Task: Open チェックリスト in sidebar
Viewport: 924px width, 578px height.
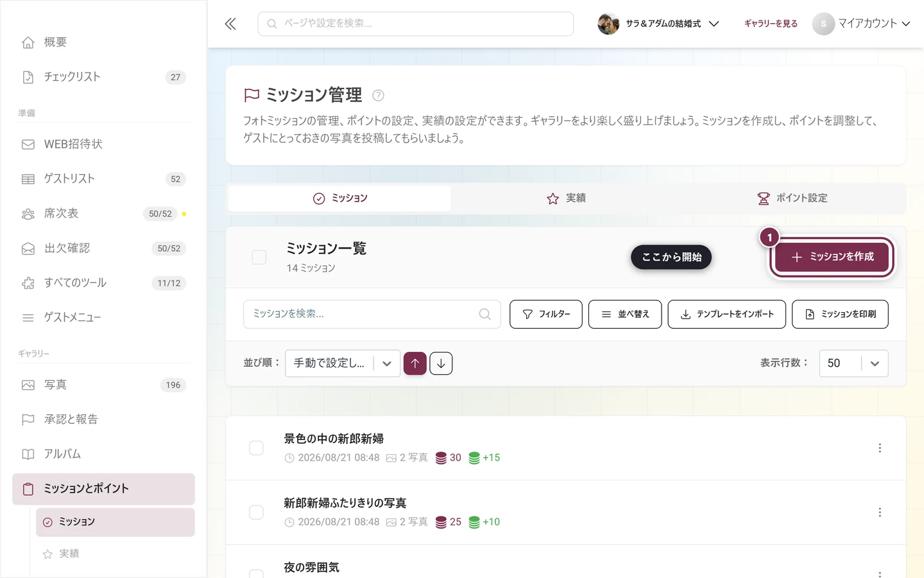Action: point(103,77)
